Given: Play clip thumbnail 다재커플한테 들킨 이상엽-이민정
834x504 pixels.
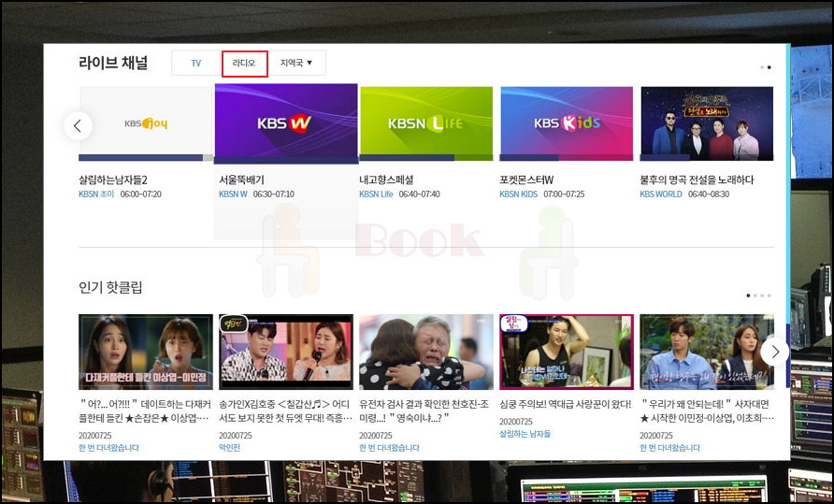Looking at the screenshot, I should (x=146, y=352).
